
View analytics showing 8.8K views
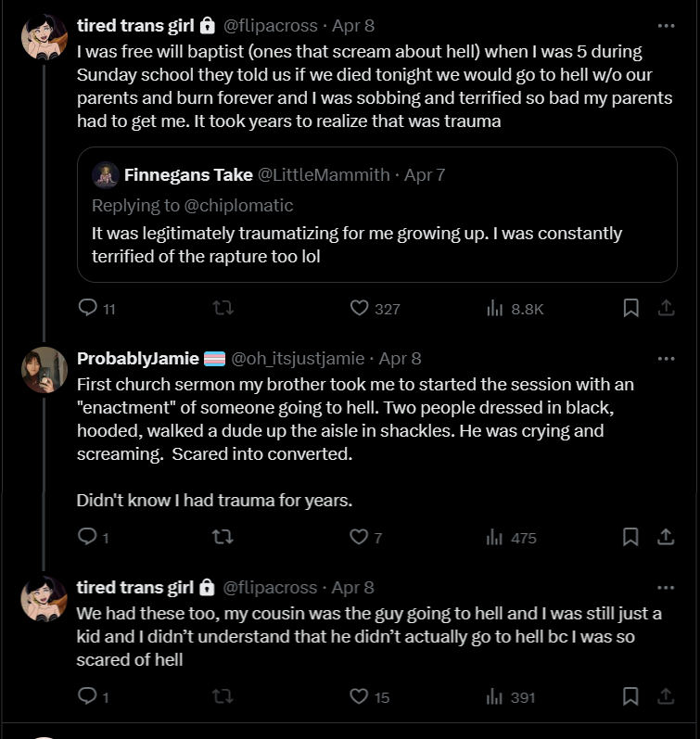click(x=515, y=309)
